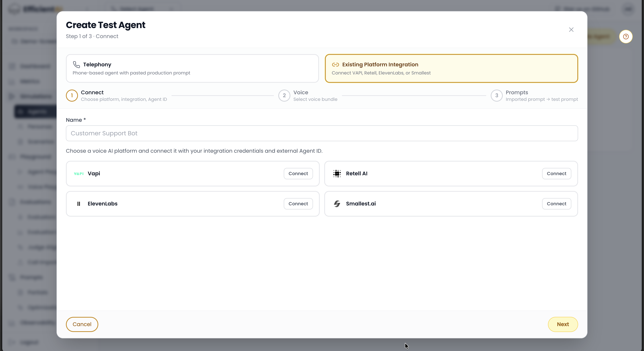Click "Imported prompt → test prompt" description

[x=542, y=99]
